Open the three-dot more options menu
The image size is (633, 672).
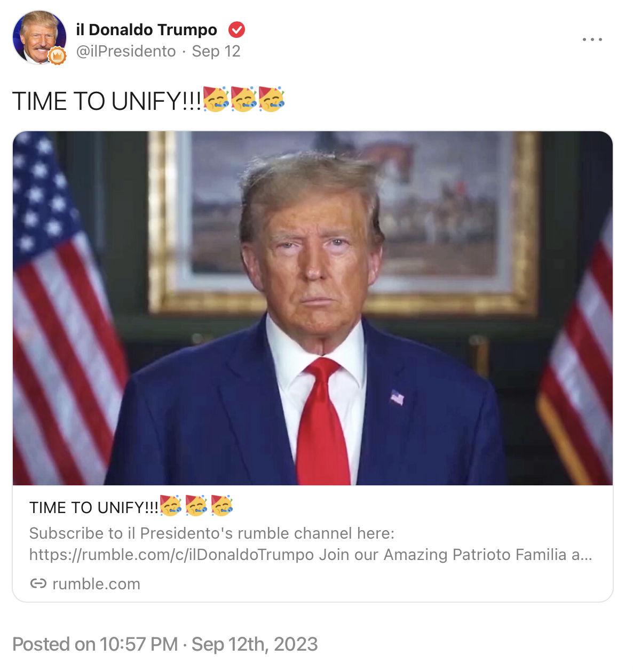coord(592,39)
